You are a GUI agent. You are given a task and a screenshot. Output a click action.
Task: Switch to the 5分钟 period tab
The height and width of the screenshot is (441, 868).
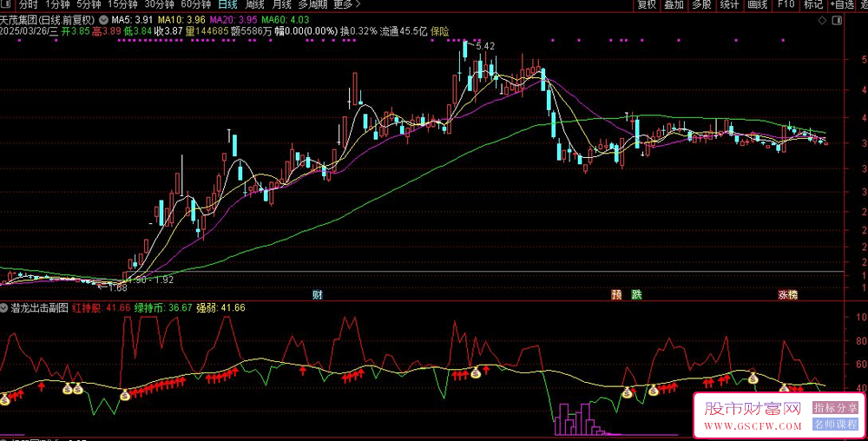tap(89, 5)
